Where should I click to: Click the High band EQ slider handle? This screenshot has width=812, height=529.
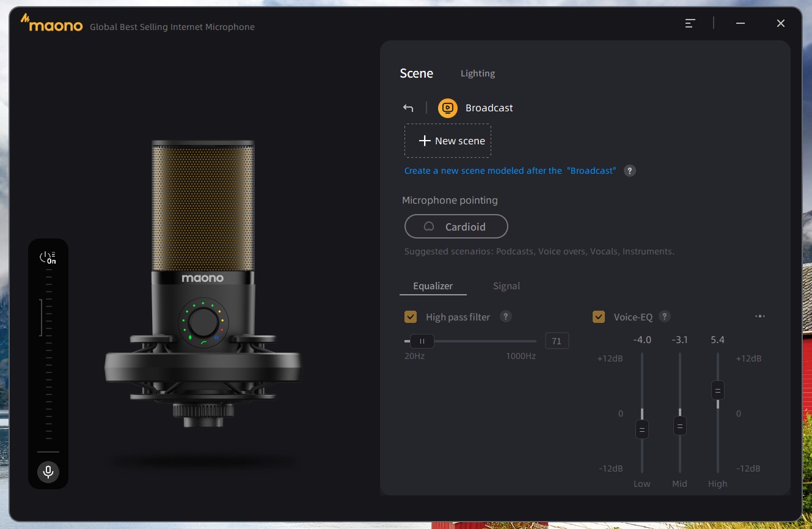pyautogui.click(x=718, y=390)
